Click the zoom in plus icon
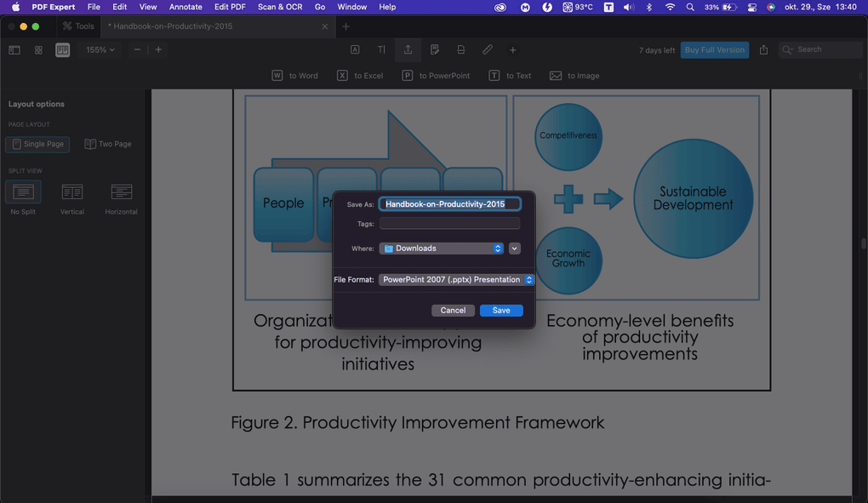The width and height of the screenshot is (868, 503). pos(158,50)
